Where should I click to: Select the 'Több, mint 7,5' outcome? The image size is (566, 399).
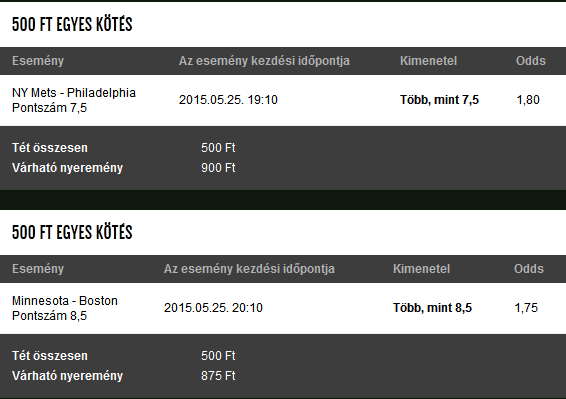tap(439, 100)
